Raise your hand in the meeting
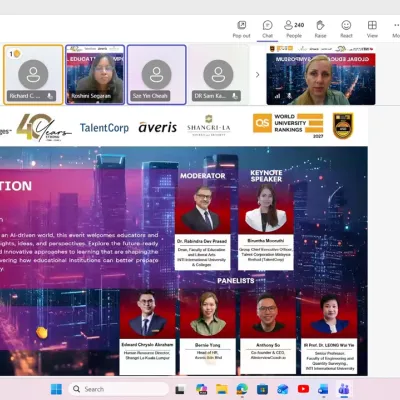Viewport: 400px width, 400px height. (320, 29)
